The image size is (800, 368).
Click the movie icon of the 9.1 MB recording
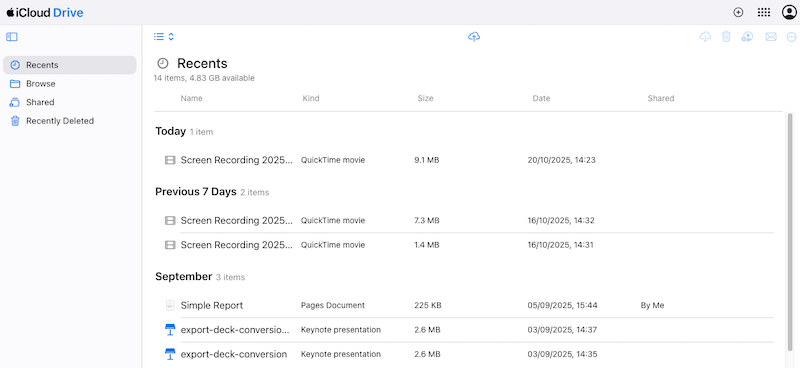(x=170, y=160)
